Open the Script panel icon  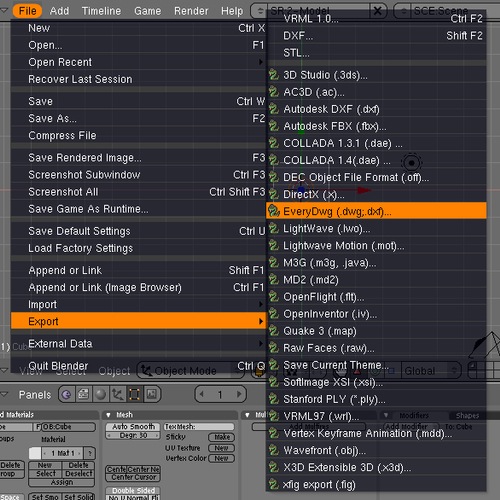83,395
